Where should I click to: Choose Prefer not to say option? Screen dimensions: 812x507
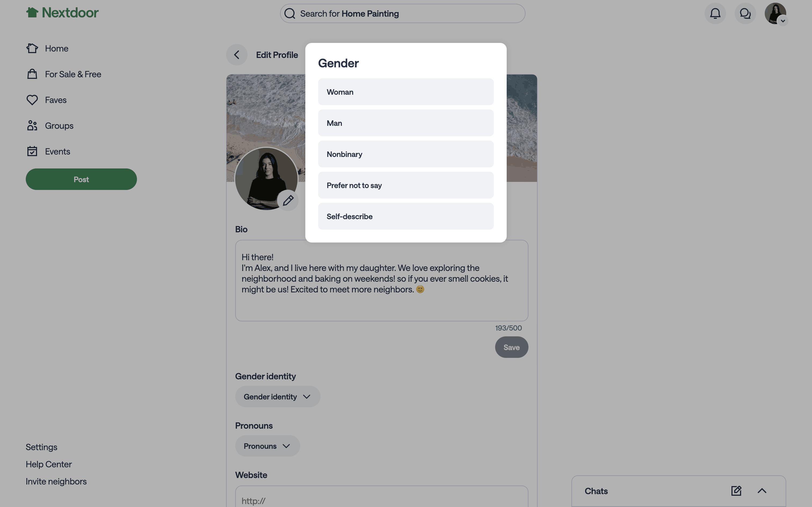406,185
